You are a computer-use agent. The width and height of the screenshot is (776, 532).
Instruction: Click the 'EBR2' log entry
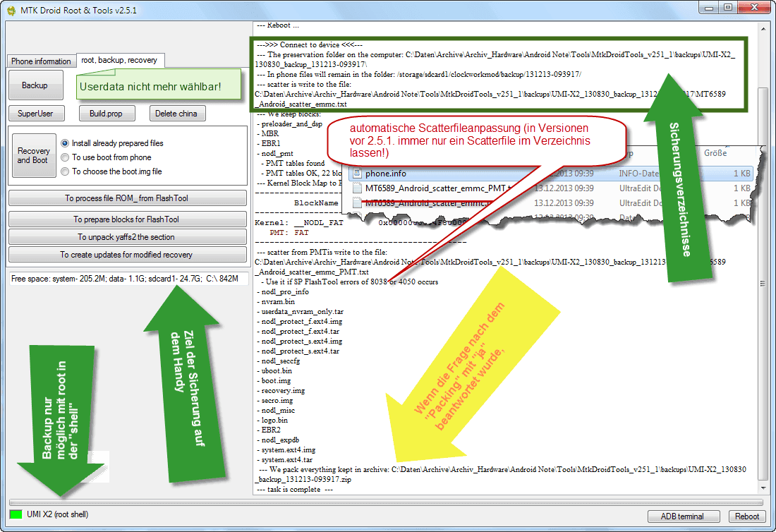tap(269, 430)
